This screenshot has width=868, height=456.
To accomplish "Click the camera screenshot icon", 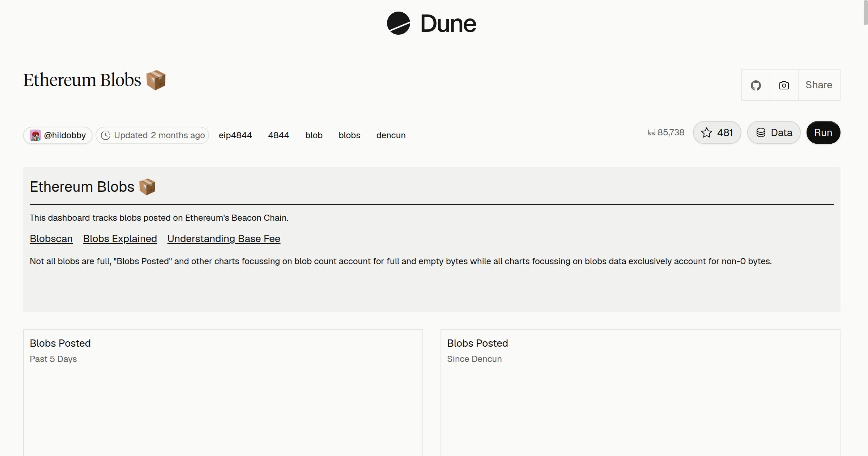I will click(x=784, y=85).
